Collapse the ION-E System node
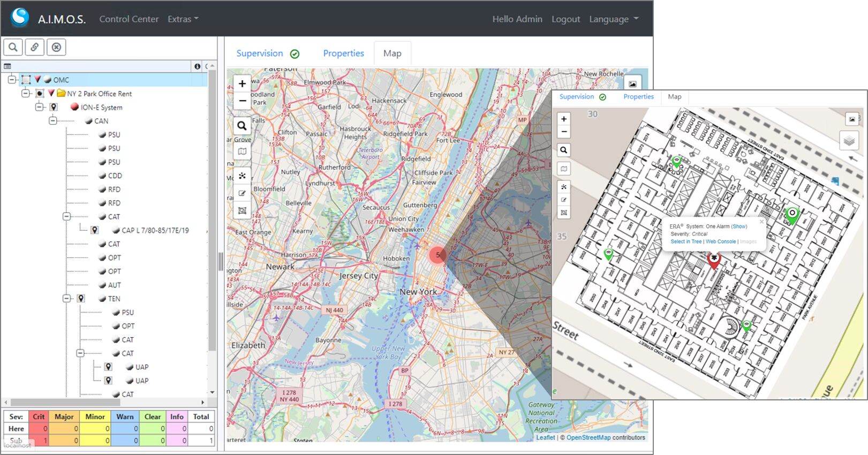The width and height of the screenshot is (868, 455). pos(39,107)
